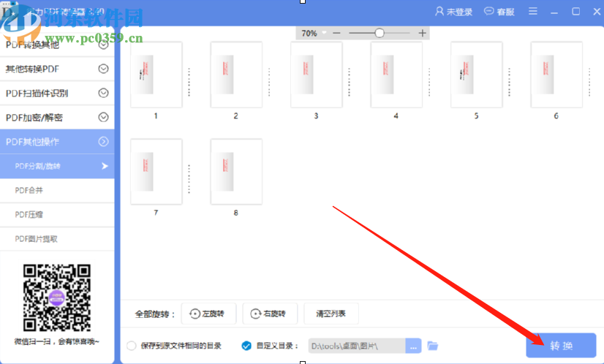Expand the PDF加密/解密 section
The width and height of the screenshot is (604, 364).
point(57,118)
